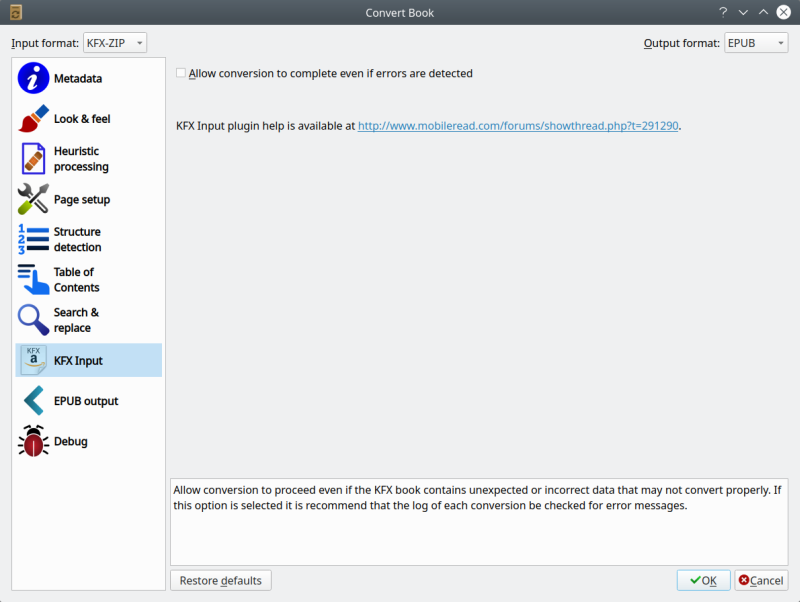Confirm conversion with the OK button
The image size is (800, 602).
(703, 580)
